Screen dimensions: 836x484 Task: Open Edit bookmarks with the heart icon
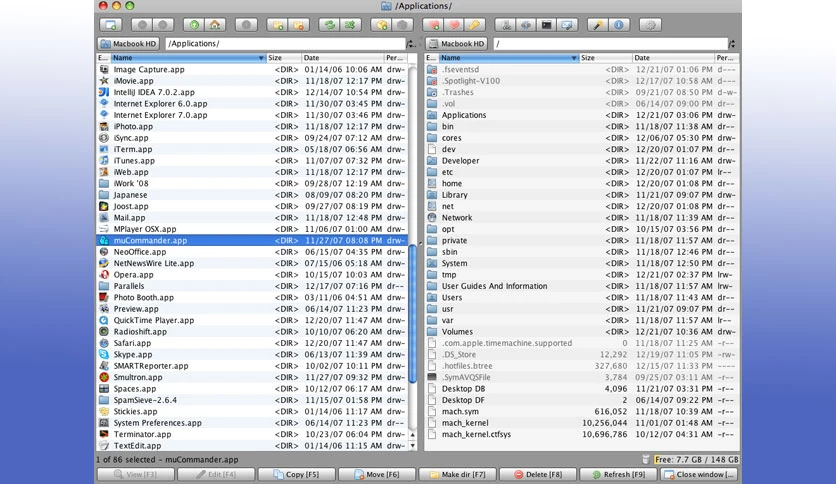click(454, 25)
